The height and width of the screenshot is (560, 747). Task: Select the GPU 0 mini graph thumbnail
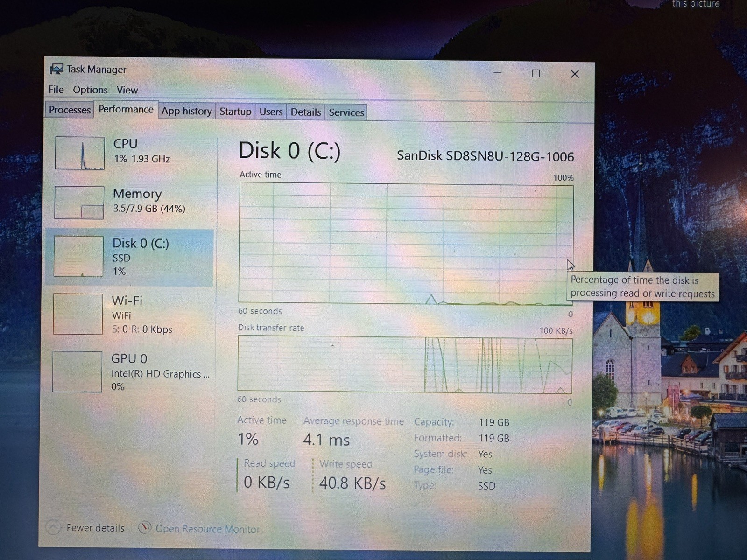coord(77,372)
